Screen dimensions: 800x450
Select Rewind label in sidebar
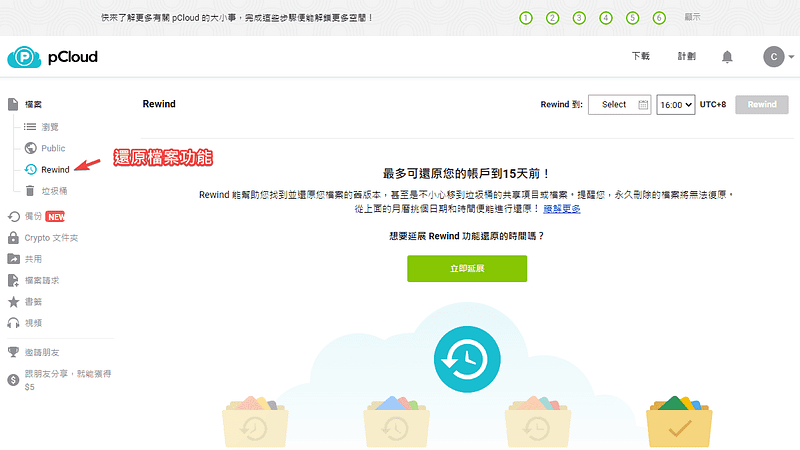55,169
